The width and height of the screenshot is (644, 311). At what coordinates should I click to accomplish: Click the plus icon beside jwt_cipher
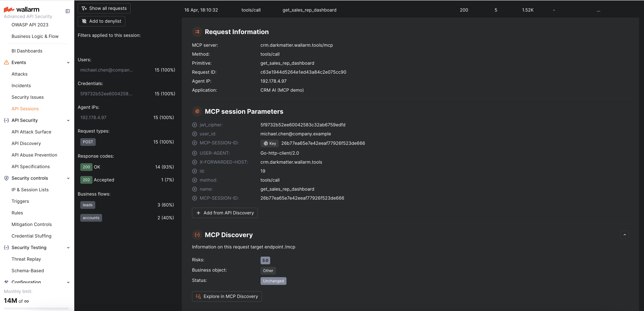(x=194, y=125)
